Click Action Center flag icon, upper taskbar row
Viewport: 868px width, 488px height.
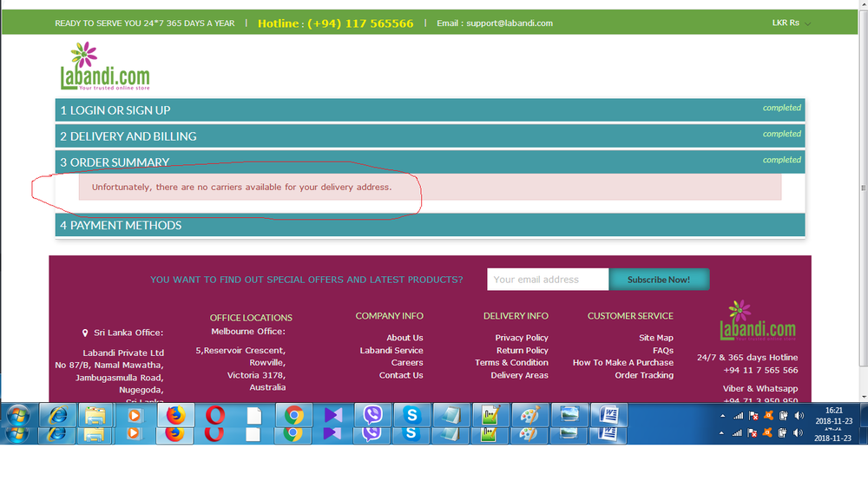click(x=753, y=415)
